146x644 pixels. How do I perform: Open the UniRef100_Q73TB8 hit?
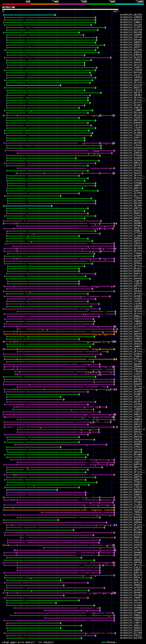[131, 633]
